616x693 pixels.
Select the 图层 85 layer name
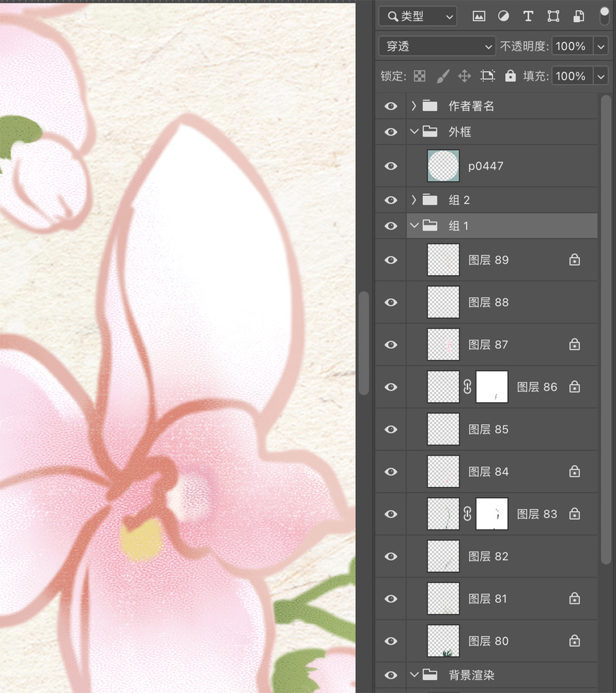[x=488, y=429]
